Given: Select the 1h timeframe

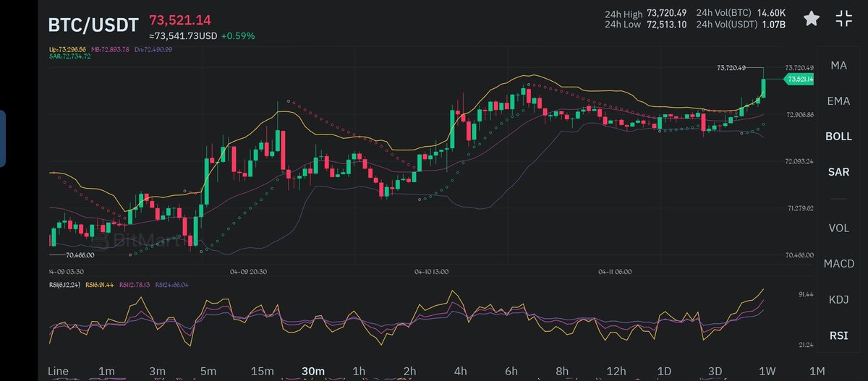Looking at the screenshot, I should [358, 371].
